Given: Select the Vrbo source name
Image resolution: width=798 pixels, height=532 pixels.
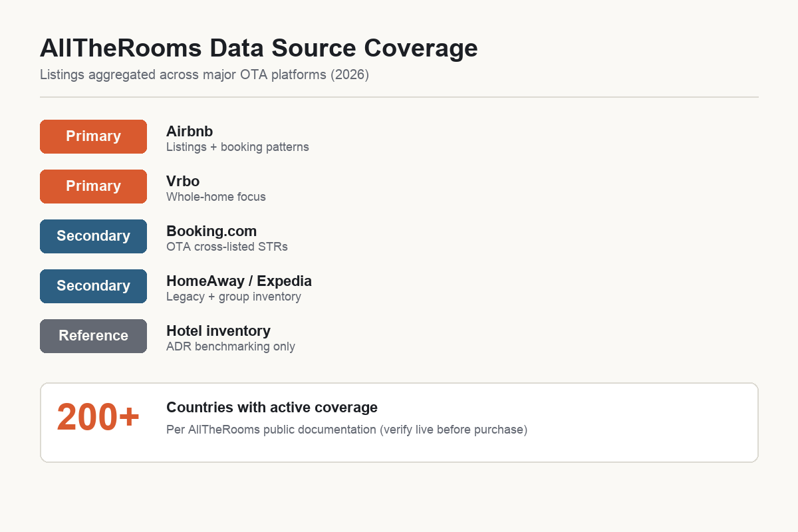Looking at the screenshot, I should [x=183, y=182].
